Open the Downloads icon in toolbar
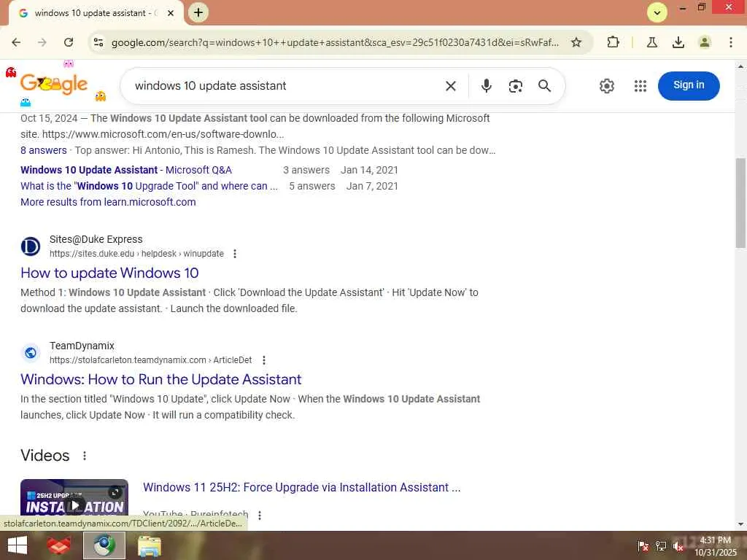747x560 pixels. pos(678,42)
